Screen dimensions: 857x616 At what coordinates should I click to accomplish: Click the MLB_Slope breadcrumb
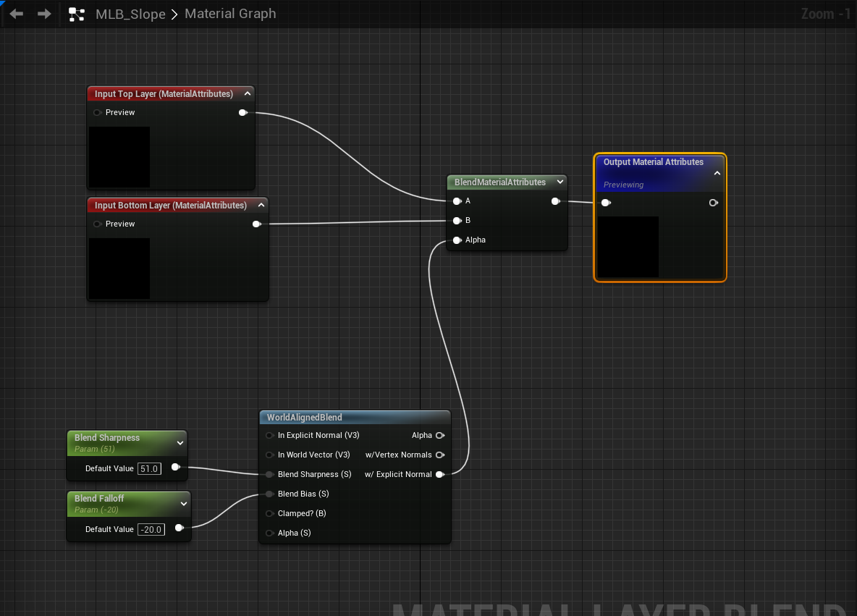pyautogui.click(x=130, y=14)
